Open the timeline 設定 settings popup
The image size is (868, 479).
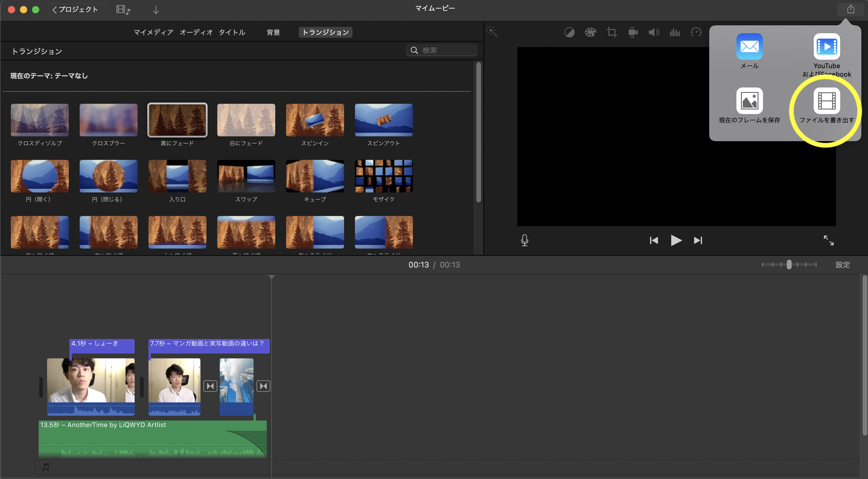click(x=842, y=265)
